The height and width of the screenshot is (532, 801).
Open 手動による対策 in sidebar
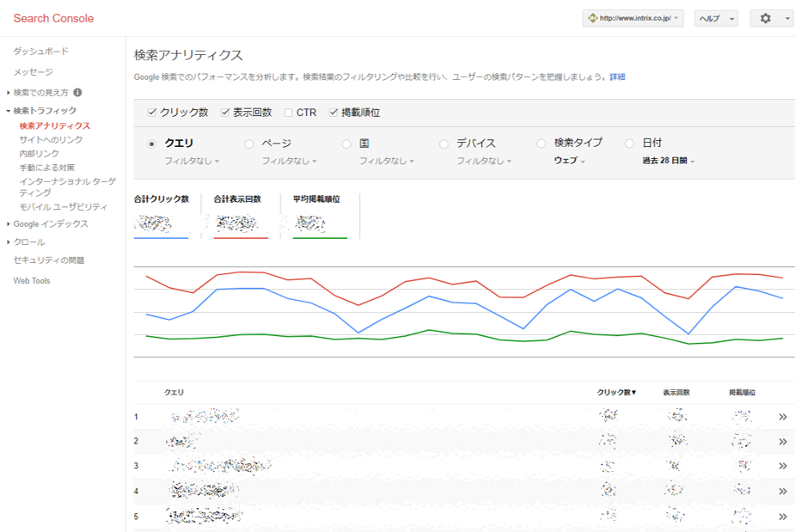click(47, 168)
